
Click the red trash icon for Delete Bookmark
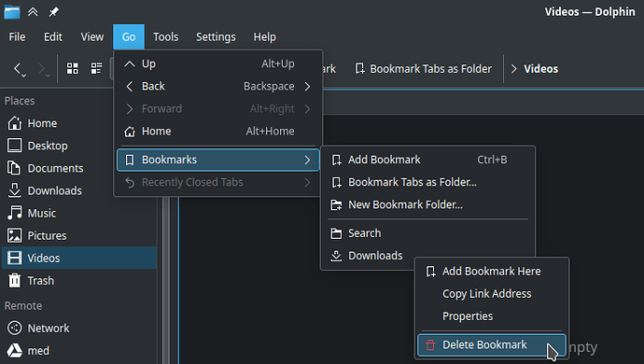[430, 345]
